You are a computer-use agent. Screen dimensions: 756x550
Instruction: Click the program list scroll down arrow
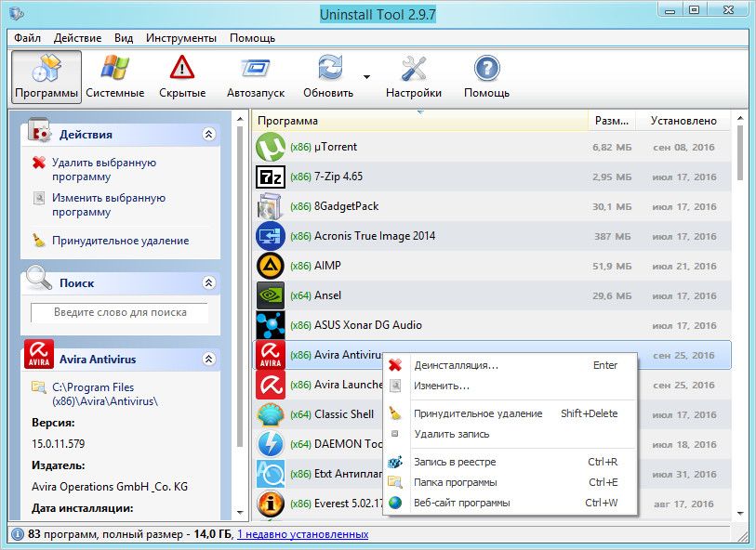pos(740,514)
